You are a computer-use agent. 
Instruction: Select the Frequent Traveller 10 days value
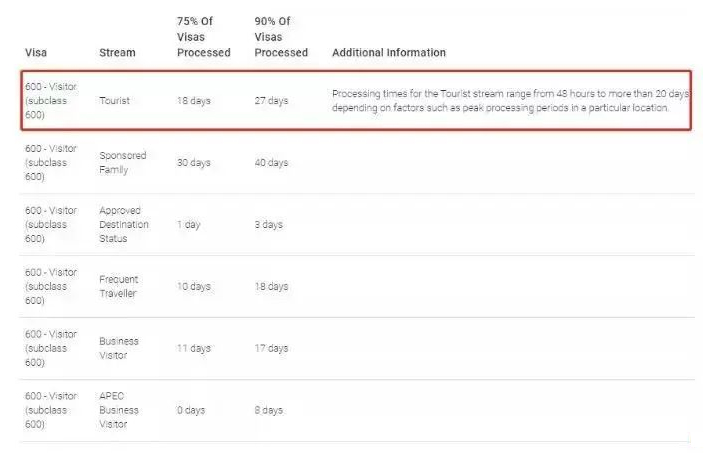tap(194, 286)
